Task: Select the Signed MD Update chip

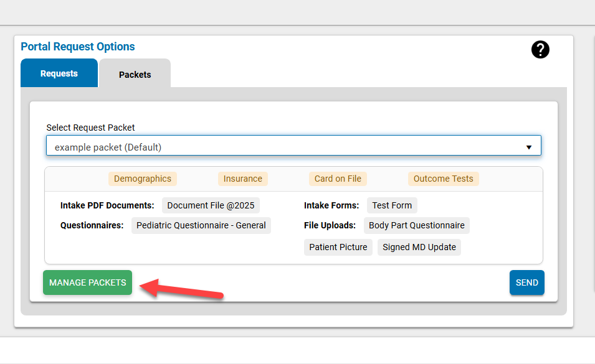Action: [419, 247]
